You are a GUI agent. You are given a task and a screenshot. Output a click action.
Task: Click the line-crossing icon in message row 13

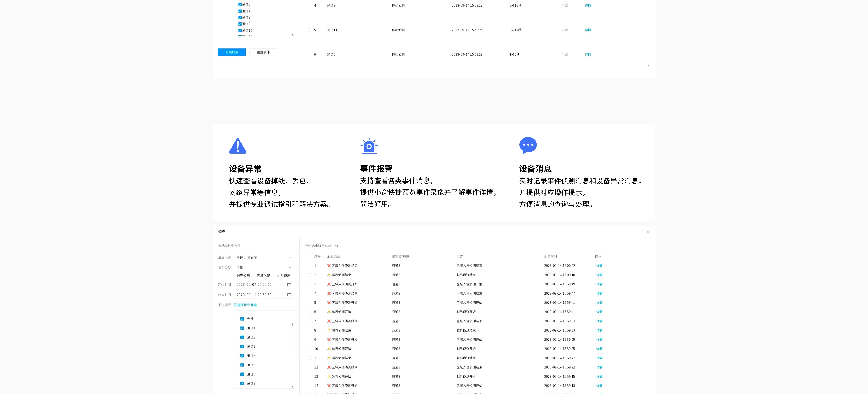(329, 377)
